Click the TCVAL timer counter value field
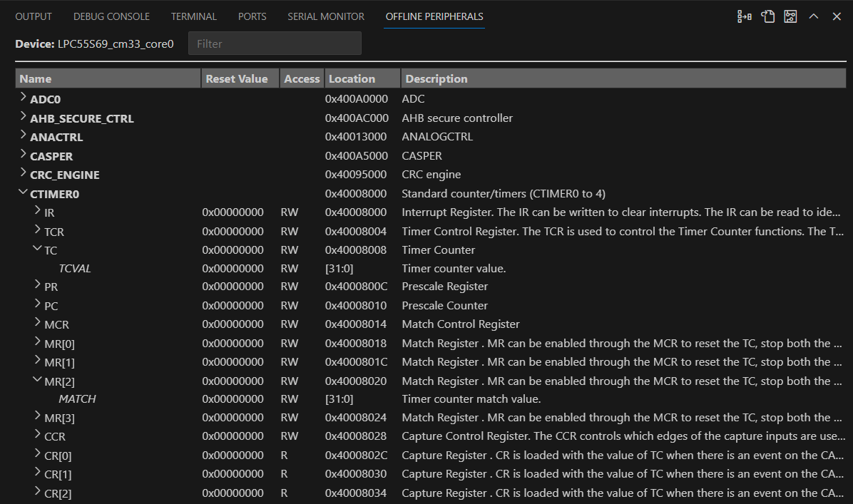Image resolution: width=853 pixels, height=504 pixels. pyautogui.click(x=73, y=268)
